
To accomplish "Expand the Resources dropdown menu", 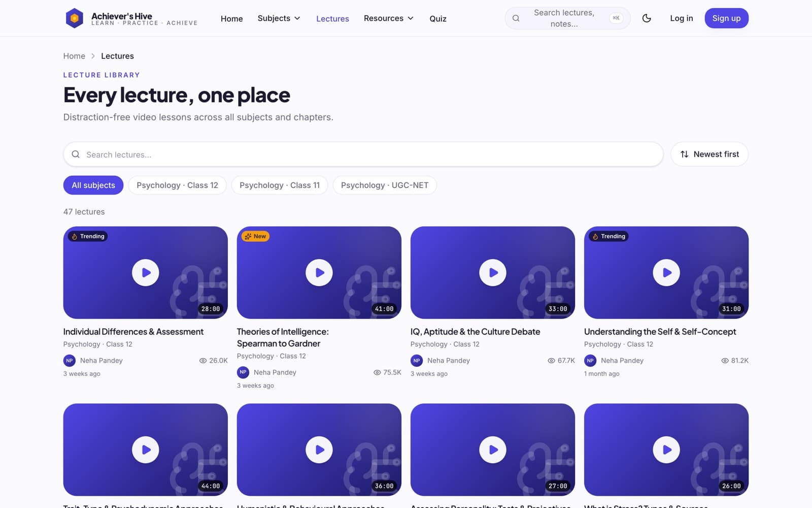I will click(x=389, y=18).
